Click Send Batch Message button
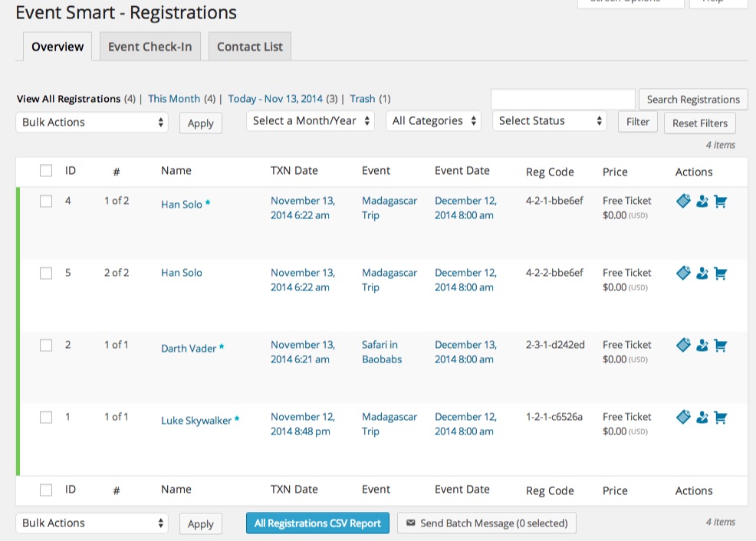The image size is (756, 541). 486,523
